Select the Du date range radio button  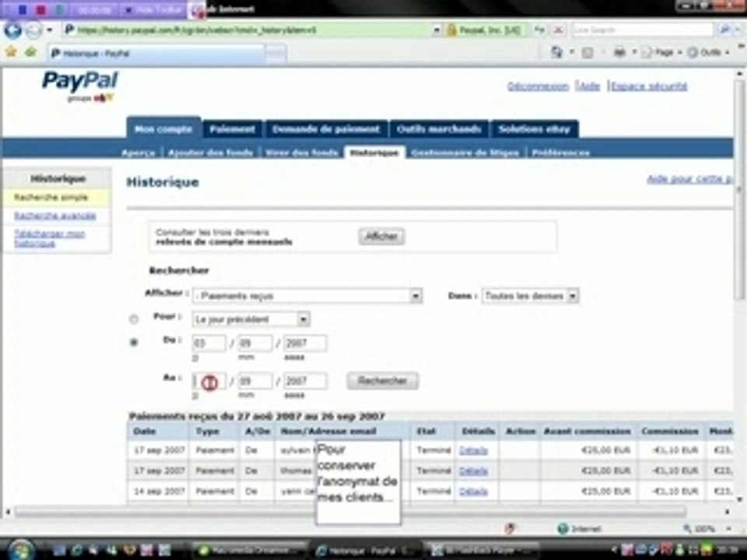coord(134,342)
